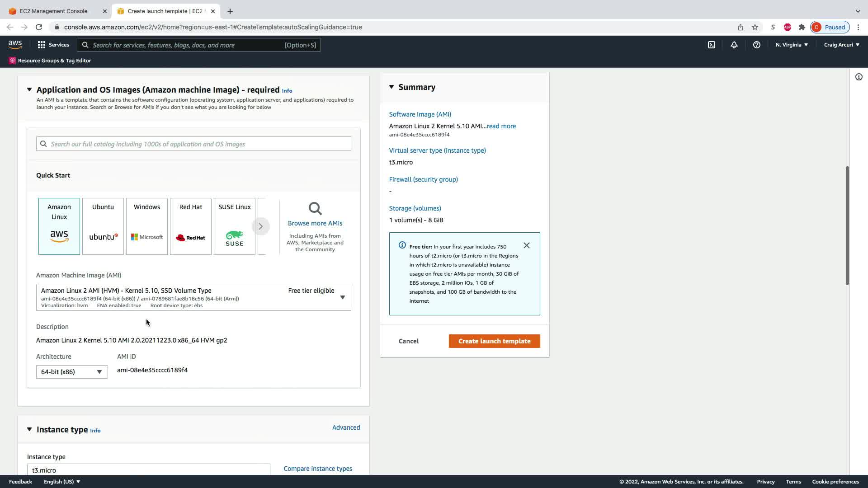Open Compare instance types link
Screen dimensions: 868x488
click(x=318, y=469)
